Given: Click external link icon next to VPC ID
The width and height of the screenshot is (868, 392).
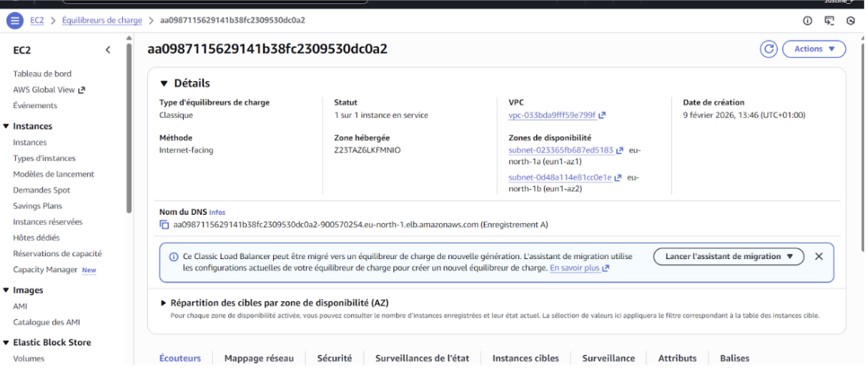Looking at the screenshot, I should tap(602, 116).
